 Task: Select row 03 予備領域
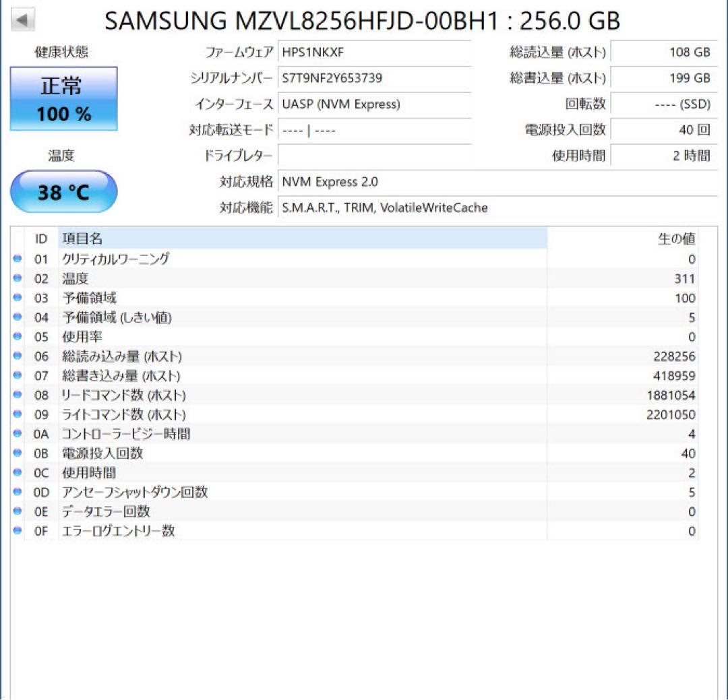pyautogui.click(x=355, y=298)
